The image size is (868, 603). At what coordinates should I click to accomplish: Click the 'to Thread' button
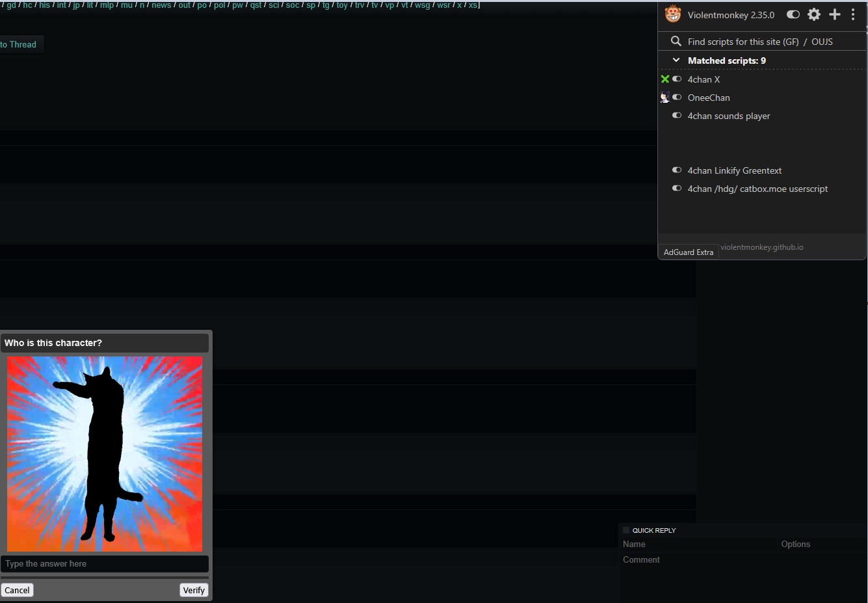click(x=18, y=44)
